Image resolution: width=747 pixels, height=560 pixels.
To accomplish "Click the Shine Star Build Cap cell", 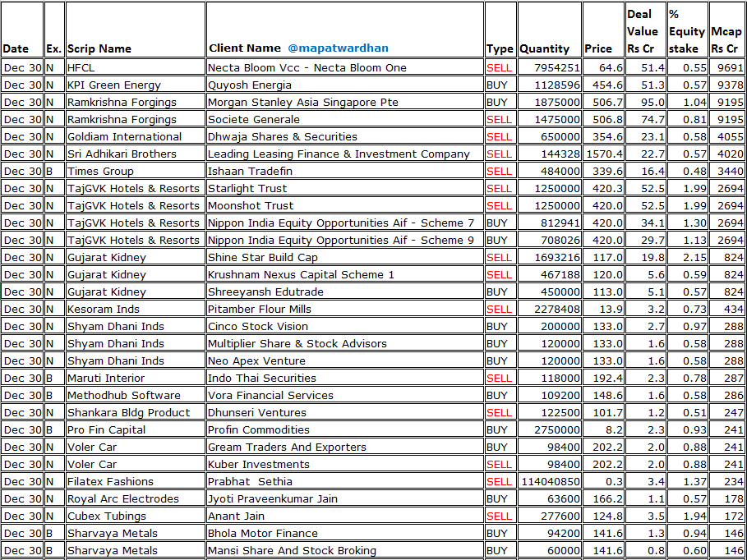I will coord(345,257).
